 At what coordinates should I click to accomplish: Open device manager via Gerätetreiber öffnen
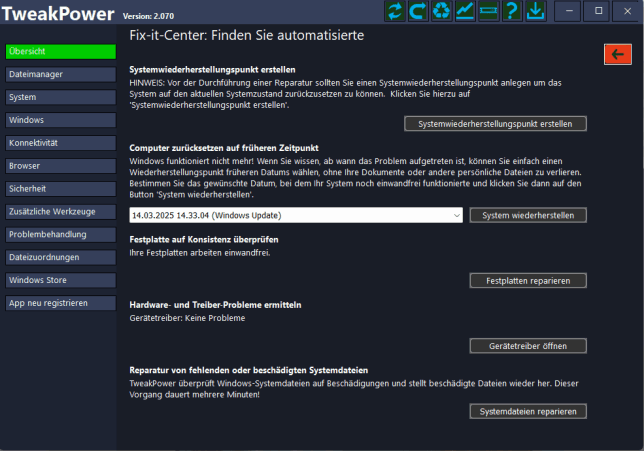coord(528,346)
